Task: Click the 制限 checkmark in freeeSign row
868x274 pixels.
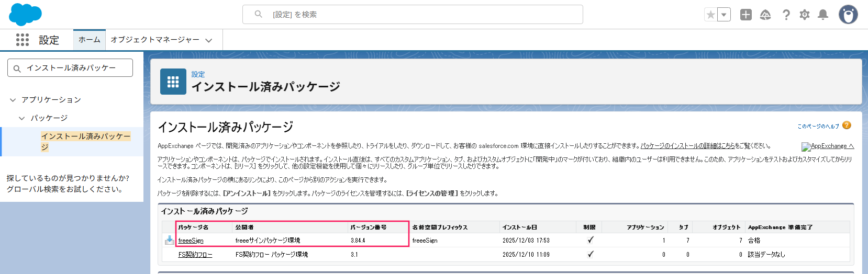Action: coord(591,240)
